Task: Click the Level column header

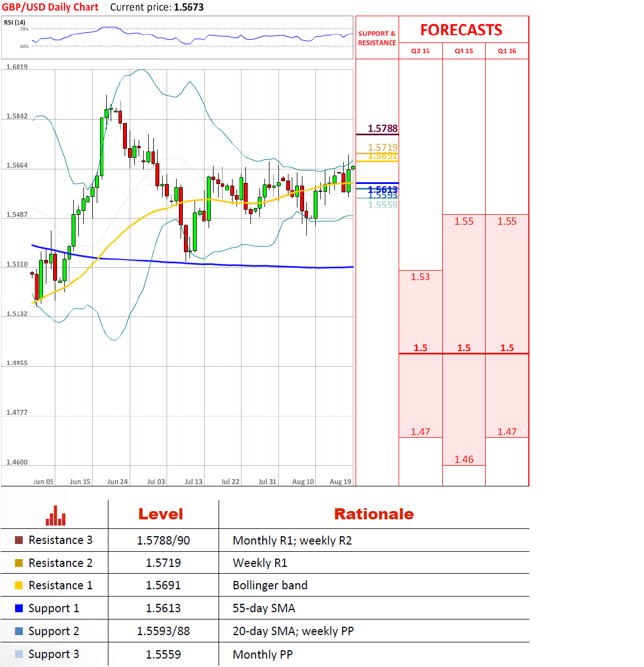Action: click(x=161, y=514)
